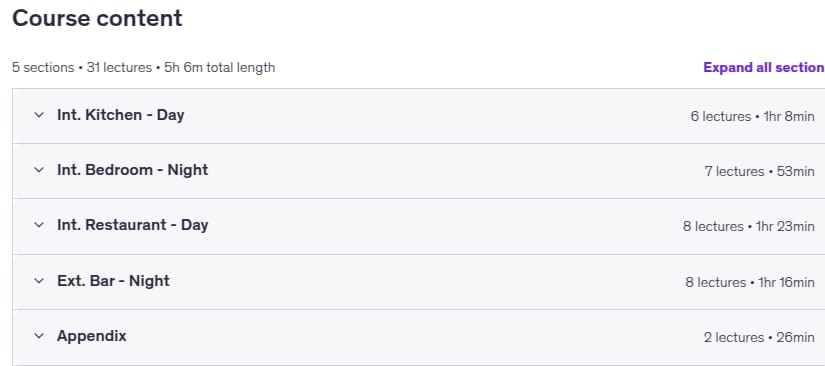Click the 6 lectures • 1hr 8min label
This screenshot has width=825, height=366.
(752, 116)
